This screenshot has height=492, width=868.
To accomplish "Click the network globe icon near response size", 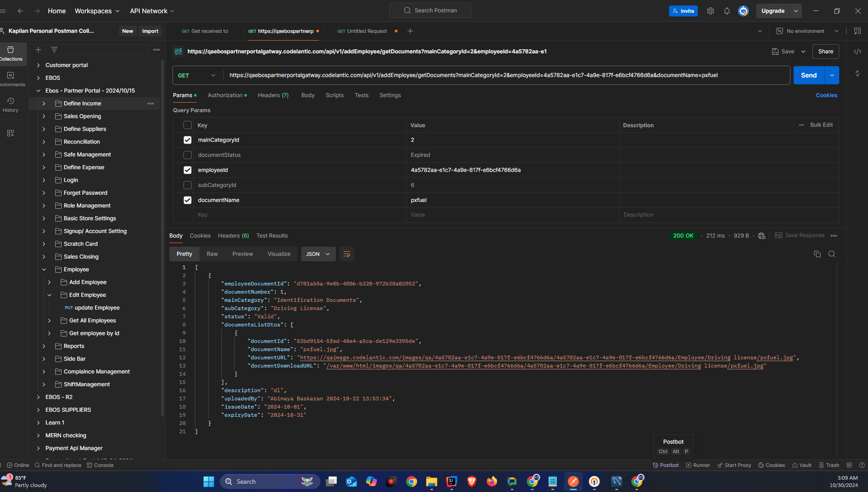I will [x=762, y=236].
